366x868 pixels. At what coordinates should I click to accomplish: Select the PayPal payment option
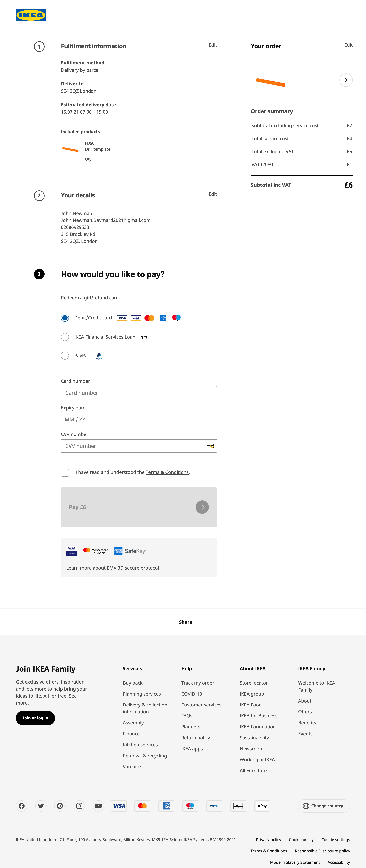[x=65, y=355]
